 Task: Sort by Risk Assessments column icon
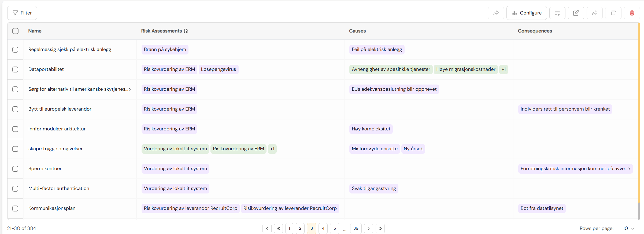coord(186,31)
